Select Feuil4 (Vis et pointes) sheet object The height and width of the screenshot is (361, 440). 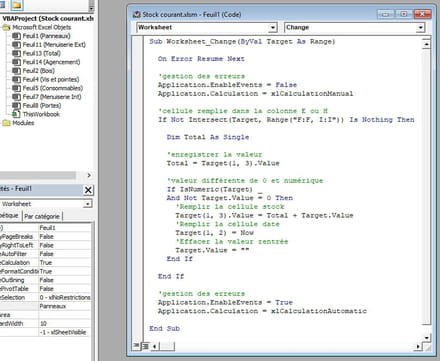click(x=51, y=79)
